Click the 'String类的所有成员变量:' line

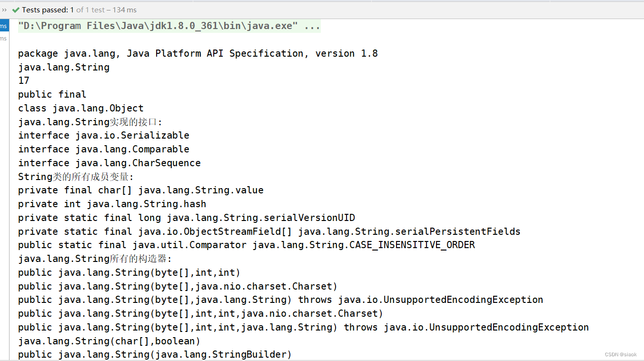(x=76, y=177)
